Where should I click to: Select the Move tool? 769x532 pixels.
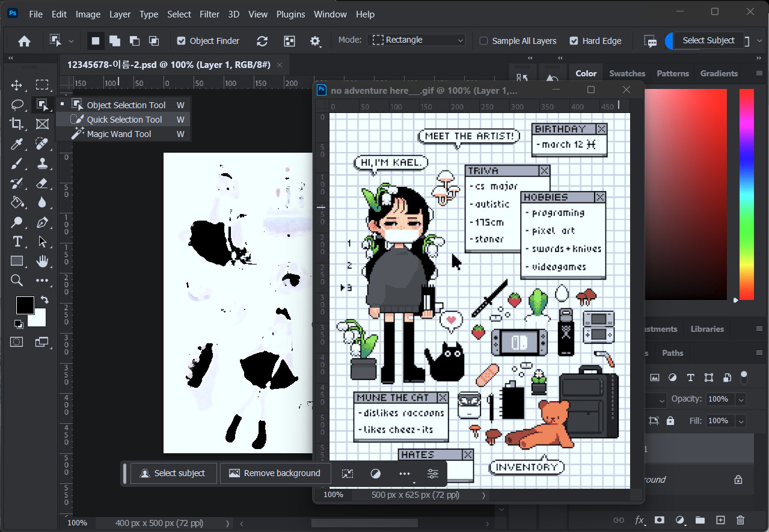(17, 85)
